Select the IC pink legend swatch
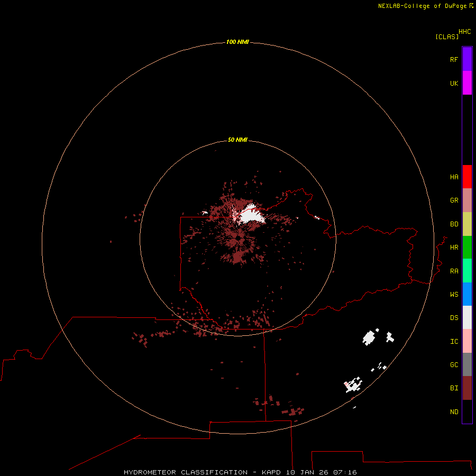The image size is (476, 476). click(x=467, y=341)
